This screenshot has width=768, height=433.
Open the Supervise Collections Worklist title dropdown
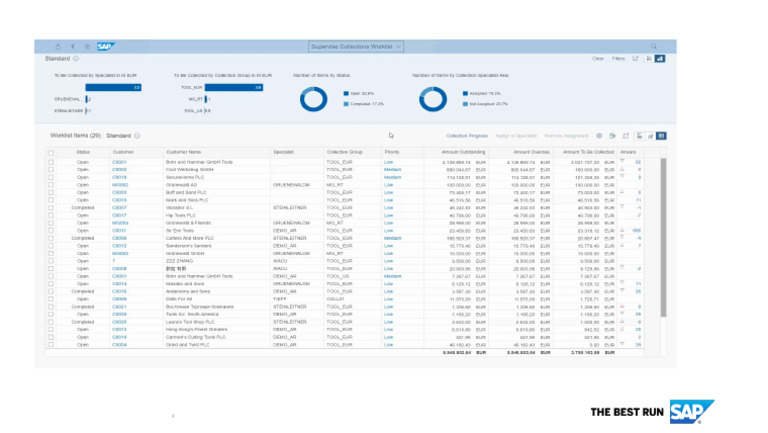[x=356, y=47]
